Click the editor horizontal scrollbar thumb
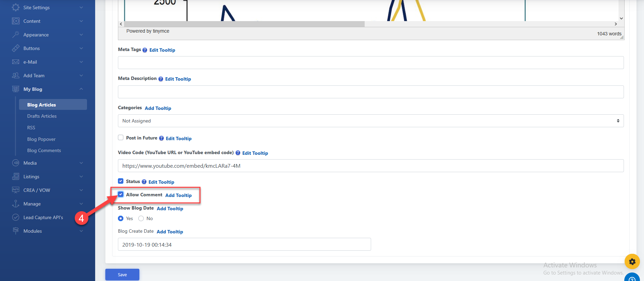The height and width of the screenshot is (281, 644). [244, 24]
